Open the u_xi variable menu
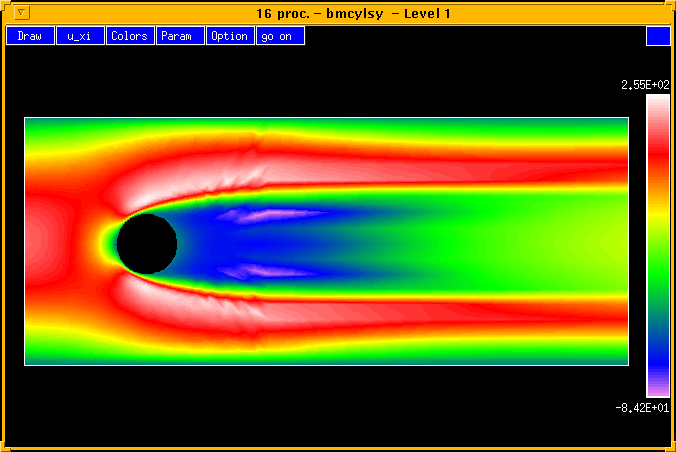 (80, 36)
